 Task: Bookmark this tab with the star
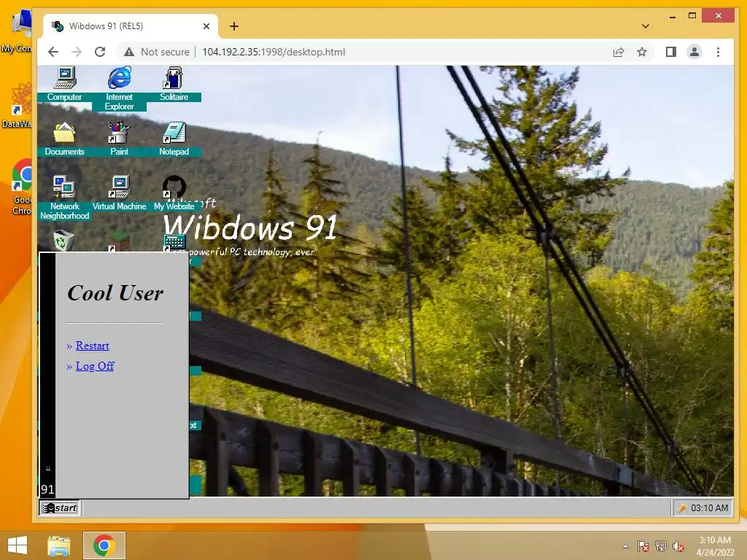click(x=642, y=52)
